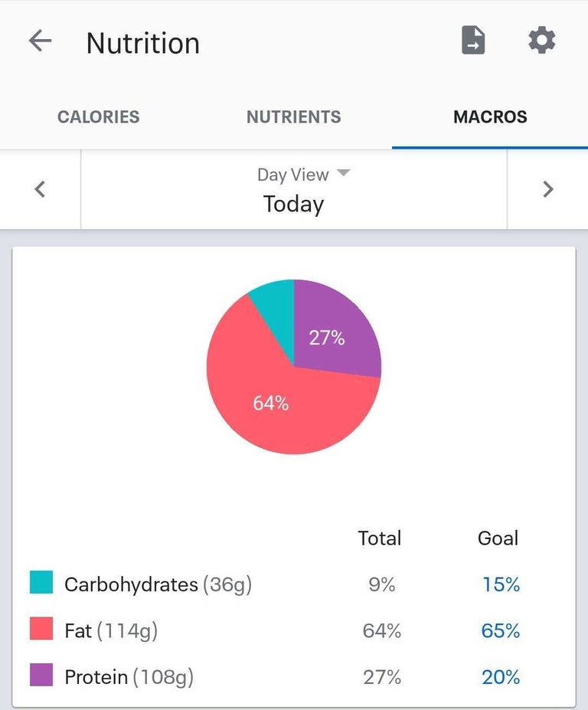Go to next day with right chevron
The height and width of the screenshot is (710, 588).
click(x=547, y=189)
